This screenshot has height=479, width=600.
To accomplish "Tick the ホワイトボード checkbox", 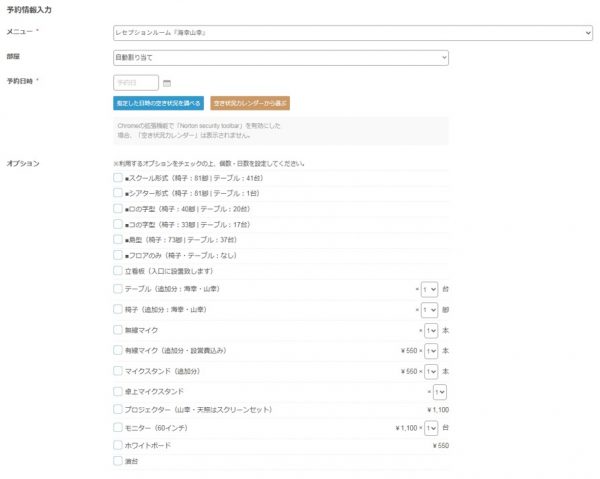I will pyautogui.click(x=118, y=444).
